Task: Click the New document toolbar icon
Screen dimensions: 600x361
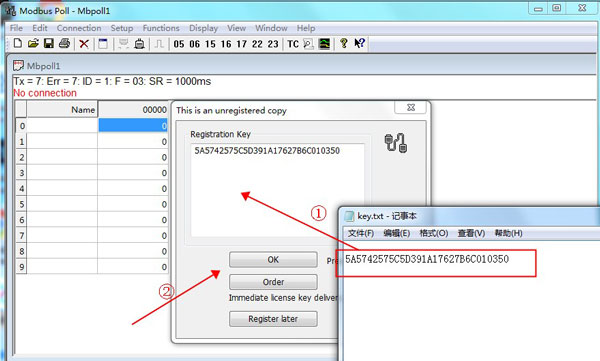Action: pyautogui.click(x=18, y=43)
